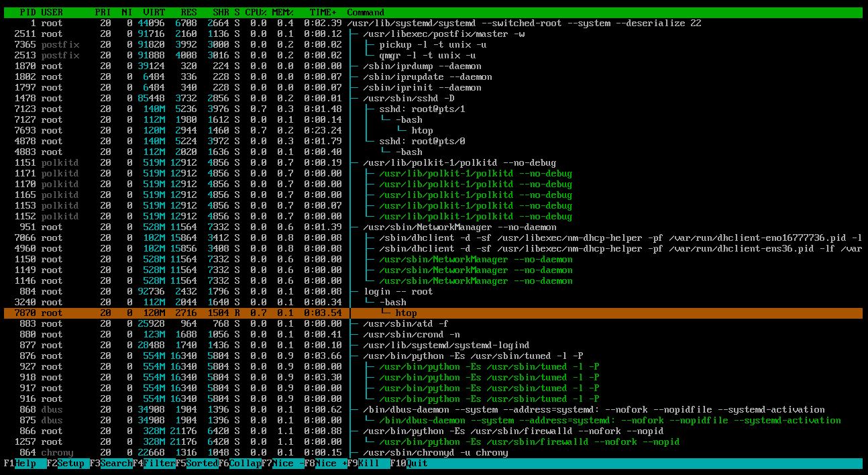Select the NetworkManager thread PID 1146
Viewport: 868px width, 475px height.
tap(433, 280)
